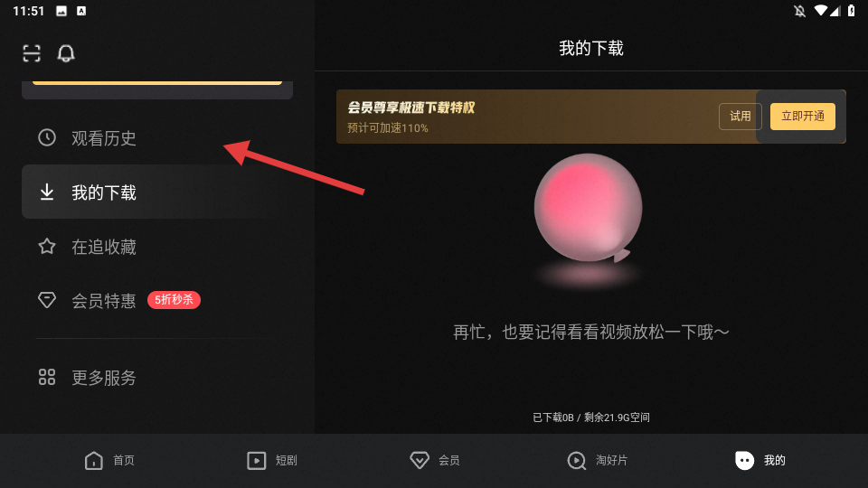Click the 试用 trial button
Viewport: 868px width, 488px height.
point(741,117)
